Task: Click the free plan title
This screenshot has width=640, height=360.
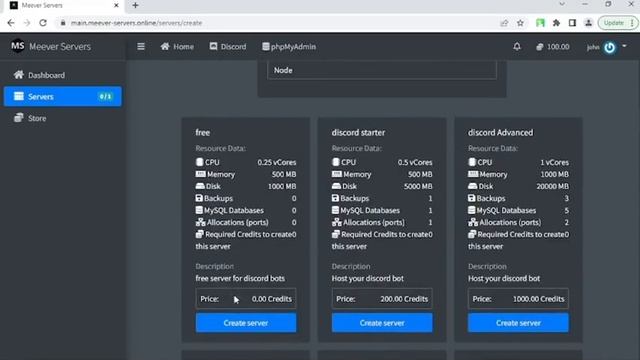Action: click(x=202, y=132)
